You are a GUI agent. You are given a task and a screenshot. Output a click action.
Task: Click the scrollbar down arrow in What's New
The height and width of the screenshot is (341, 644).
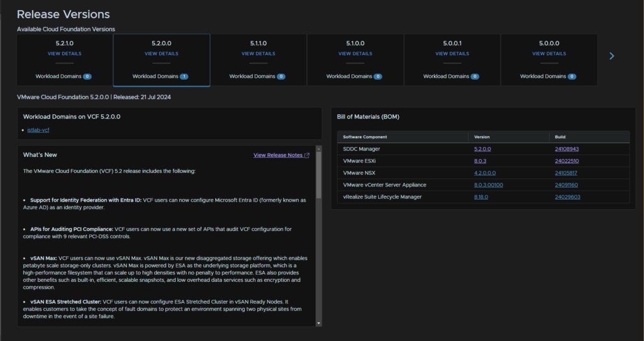click(x=318, y=323)
